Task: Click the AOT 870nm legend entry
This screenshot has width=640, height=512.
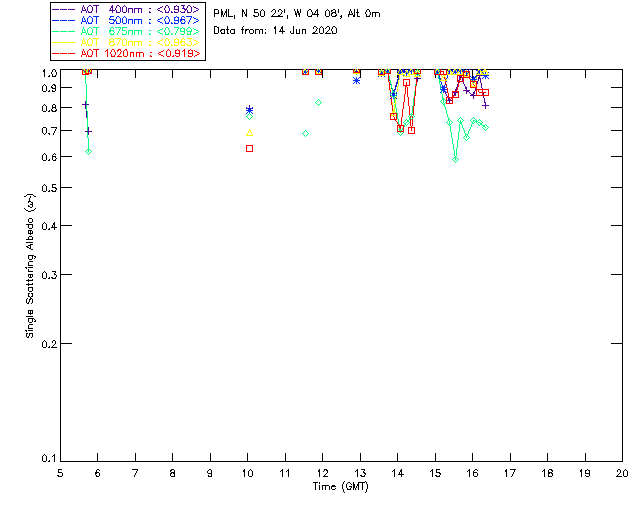Action: [x=126, y=42]
